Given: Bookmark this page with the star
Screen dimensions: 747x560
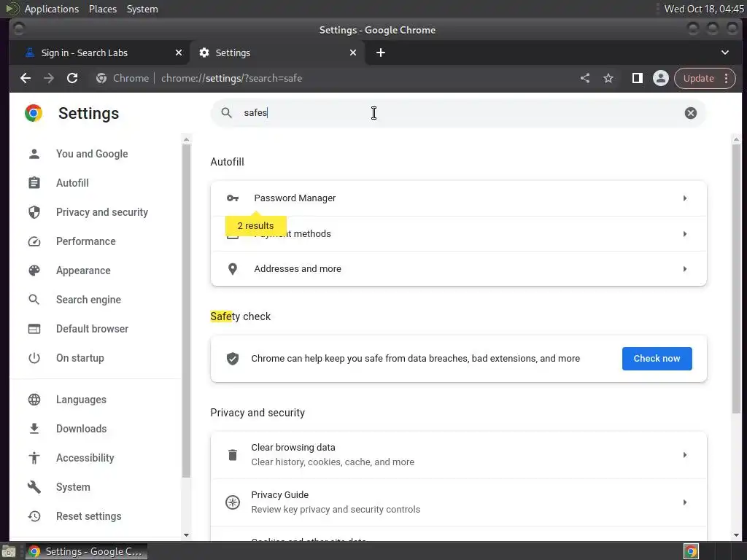Looking at the screenshot, I should coord(608,78).
